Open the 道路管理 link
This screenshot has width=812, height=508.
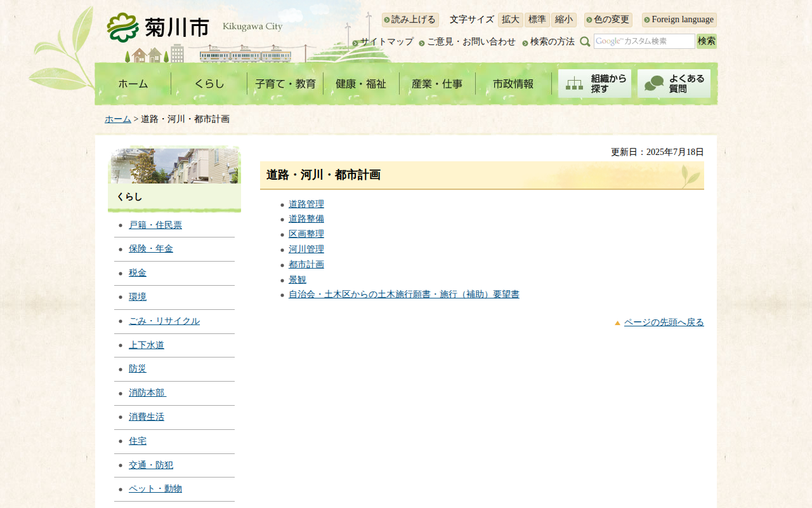[306, 204]
